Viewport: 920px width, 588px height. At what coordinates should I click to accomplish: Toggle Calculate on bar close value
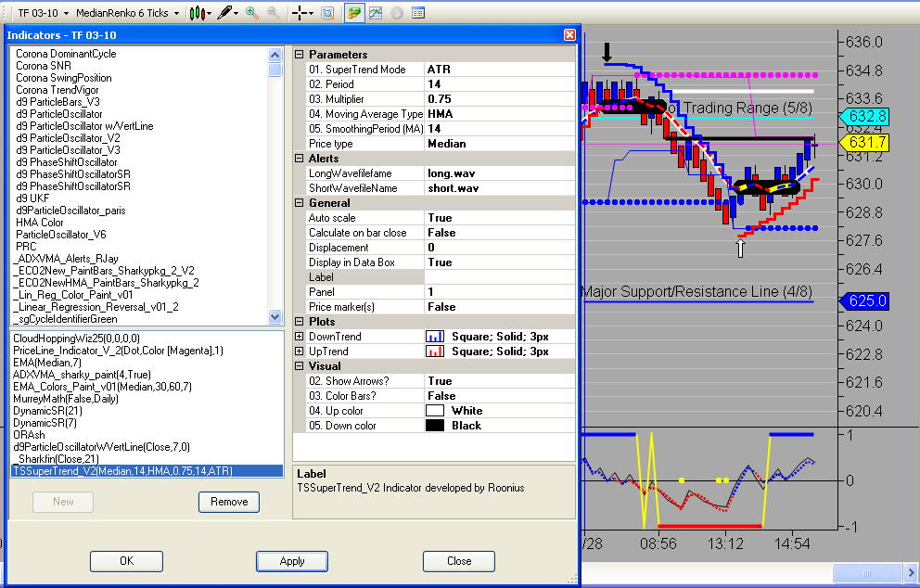[x=499, y=233]
